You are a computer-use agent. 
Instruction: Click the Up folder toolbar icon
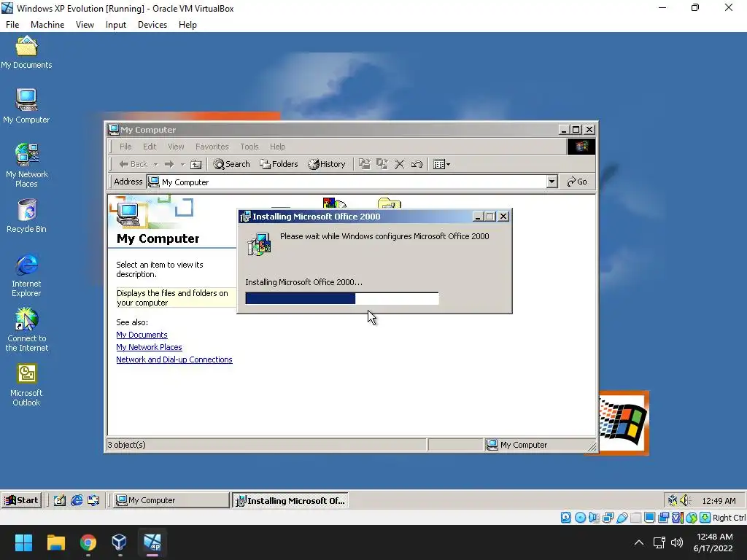pos(196,164)
